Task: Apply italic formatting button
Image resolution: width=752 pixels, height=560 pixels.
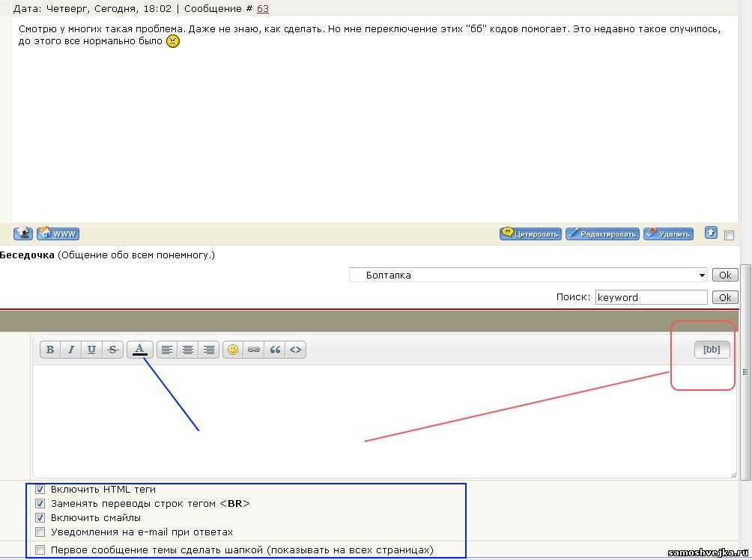Action: pyautogui.click(x=71, y=350)
